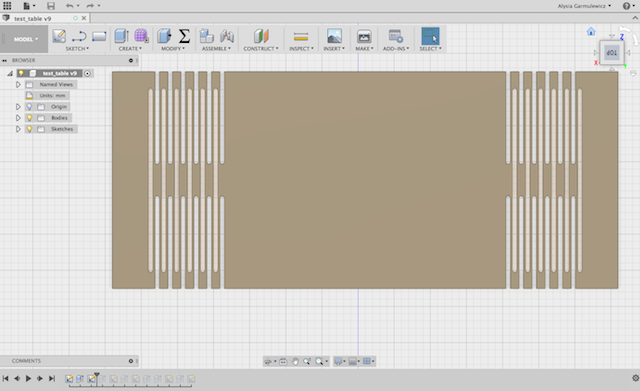Select the sketch Line/Arc tool icon
This screenshot has height=391, width=640.
pos(79,36)
